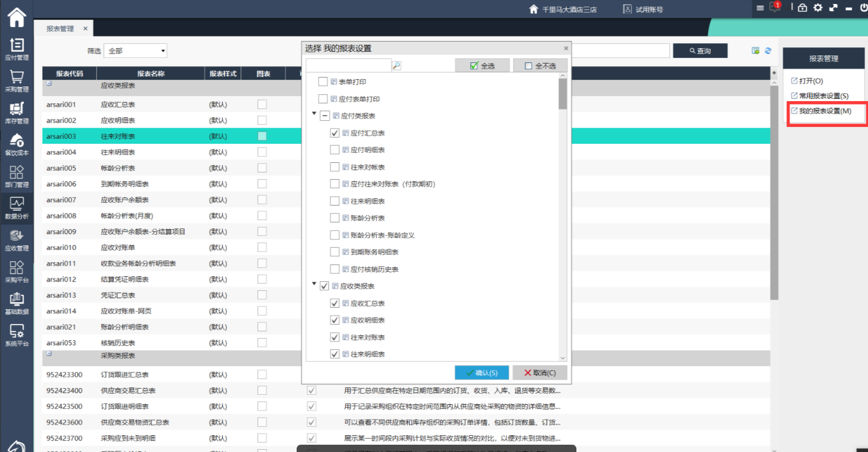The image size is (868, 452).
Task: Click the dialog's search input field
Action: pos(348,66)
